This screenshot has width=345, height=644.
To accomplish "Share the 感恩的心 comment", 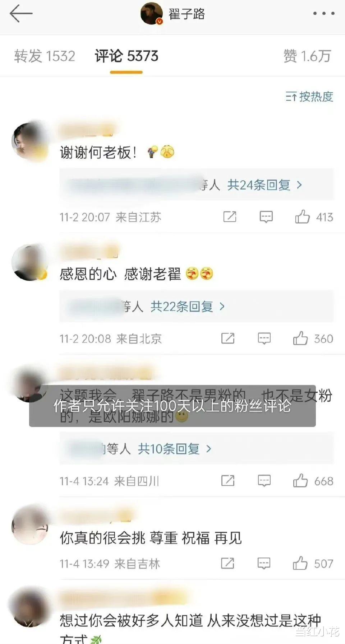I will (228, 339).
